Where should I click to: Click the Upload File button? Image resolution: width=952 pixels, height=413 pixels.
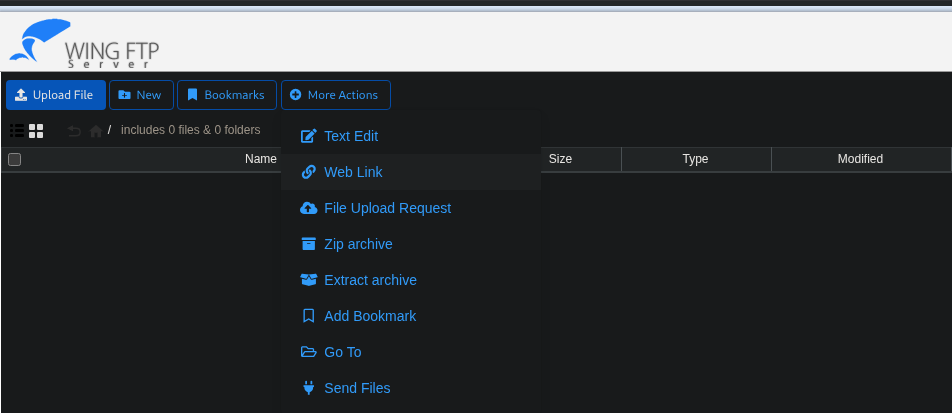(x=56, y=95)
